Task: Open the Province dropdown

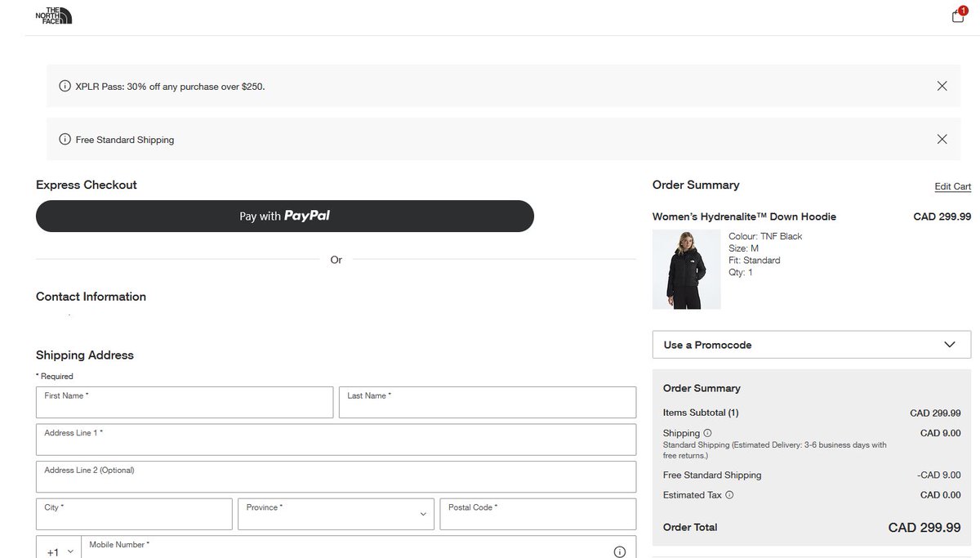Action: tap(336, 514)
